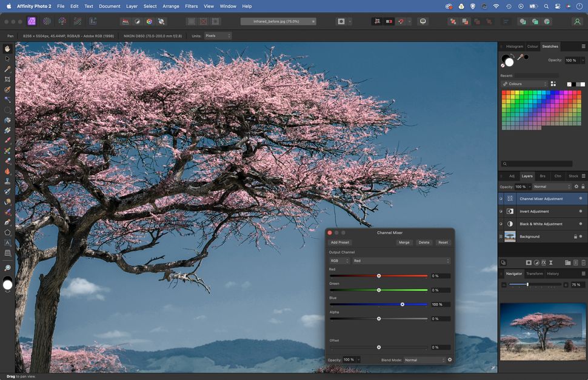Click the Add Preset button
588x380 pixels.
coord(339,242)
